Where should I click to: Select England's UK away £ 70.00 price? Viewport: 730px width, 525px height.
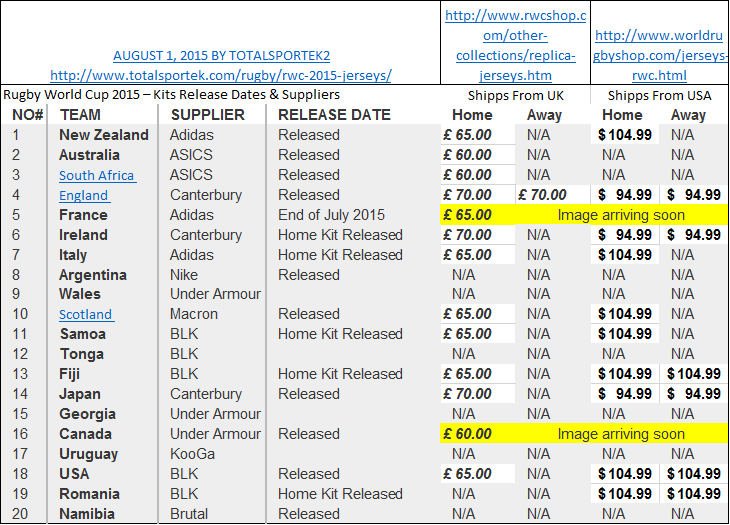click(x=542, y=195)
